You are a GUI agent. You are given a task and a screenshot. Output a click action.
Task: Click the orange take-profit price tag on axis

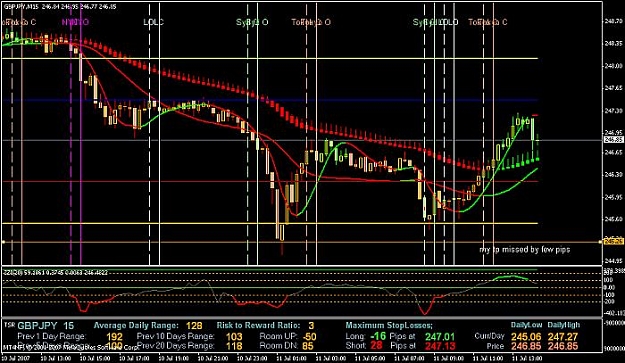613,241
